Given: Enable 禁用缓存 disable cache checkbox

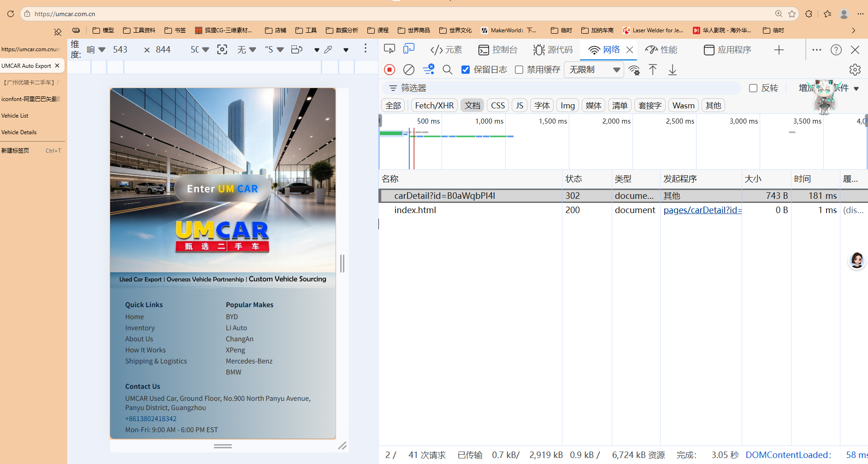Looking at the screenshot, I should pyautogui.click(x=519, y=70).
